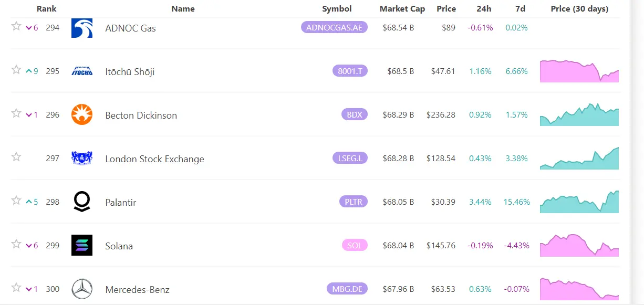Click the SOL symbol badge

pyautogui.click(x=355, y=245)
